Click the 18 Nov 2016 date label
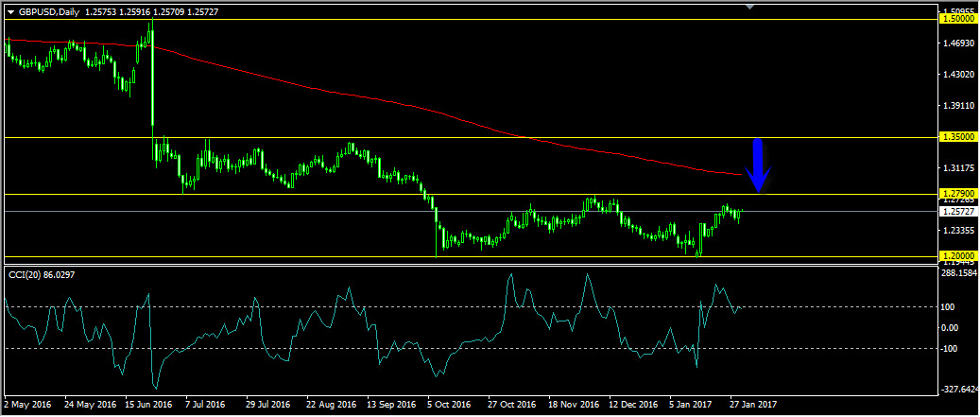Viewport: 980px width, 417px height. [572, 405]
